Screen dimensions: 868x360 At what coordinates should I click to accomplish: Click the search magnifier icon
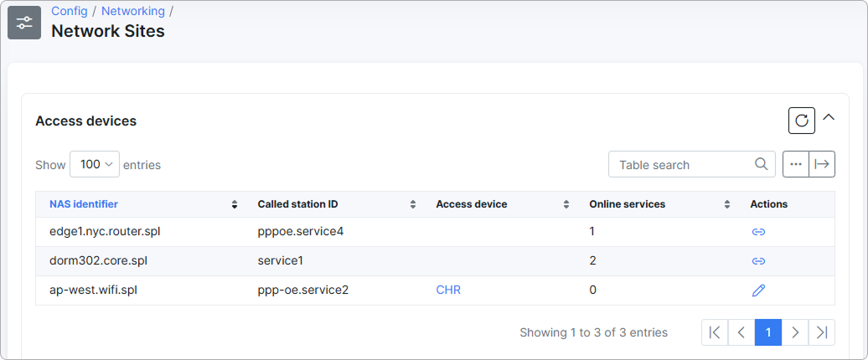[761, 164]
